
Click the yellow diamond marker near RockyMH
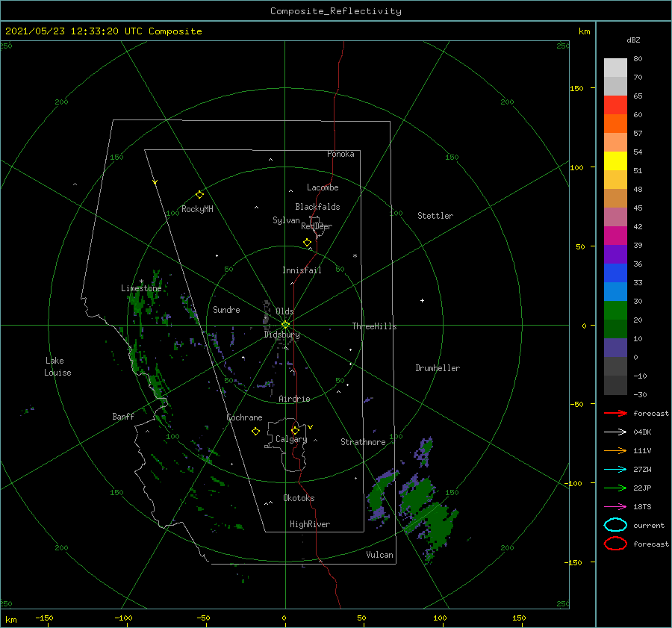click(199, 195)
